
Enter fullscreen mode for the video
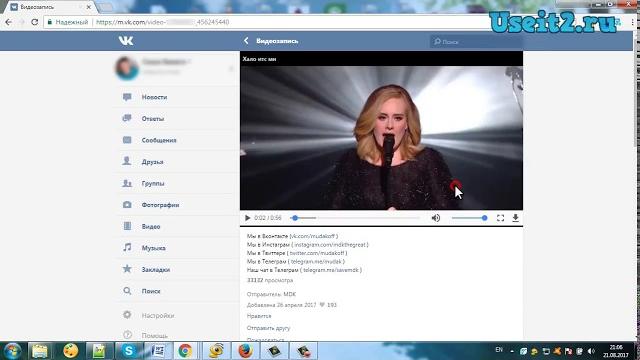(x=500, y=218)
